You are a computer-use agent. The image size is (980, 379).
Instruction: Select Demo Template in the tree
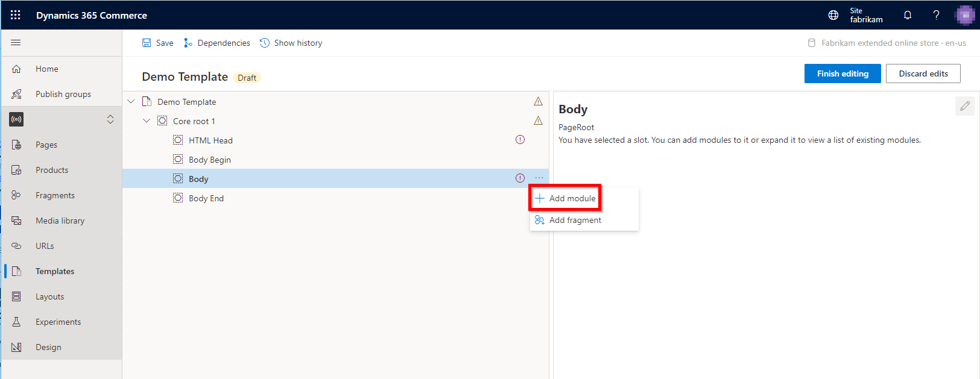pyautogui.click(x=186, y=102)
